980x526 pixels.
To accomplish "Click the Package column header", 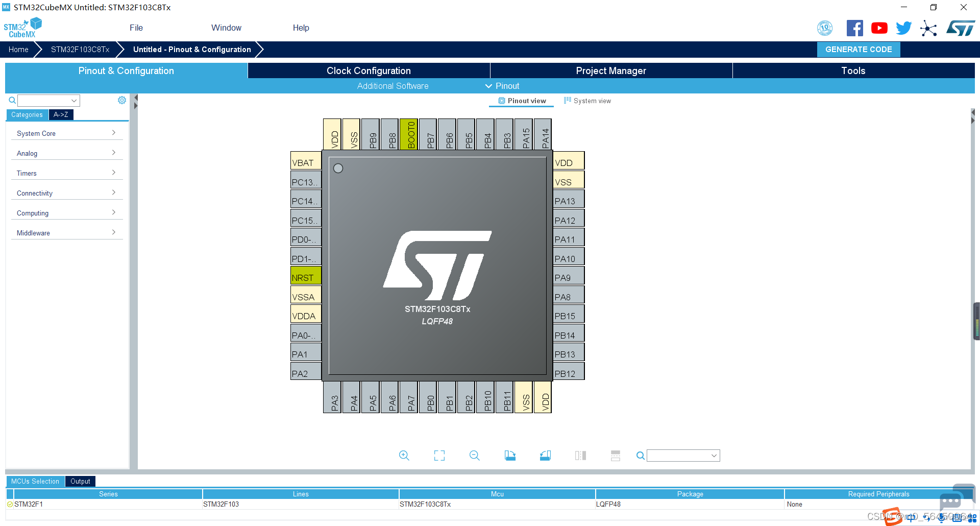I will (x=690, y=494).
